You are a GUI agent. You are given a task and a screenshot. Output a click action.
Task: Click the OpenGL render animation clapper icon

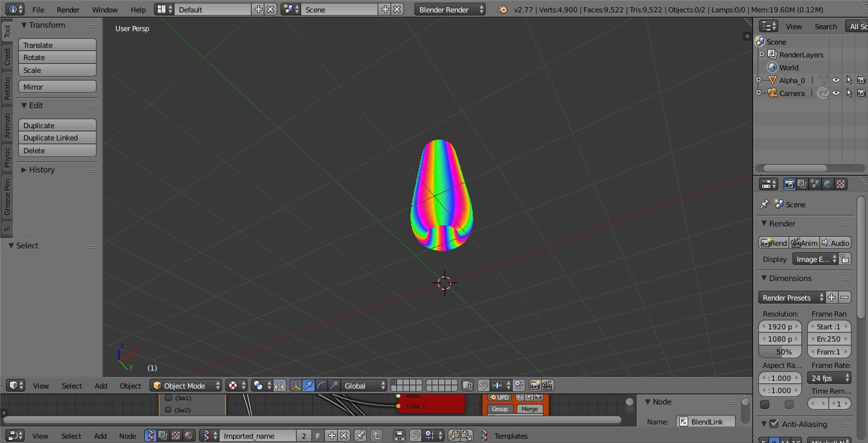(547, 386)
